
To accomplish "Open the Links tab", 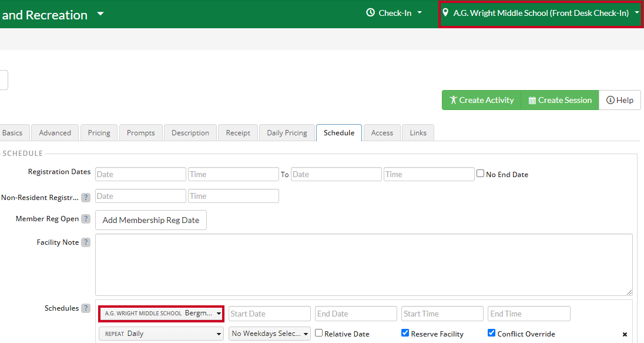I will (418, 133).
